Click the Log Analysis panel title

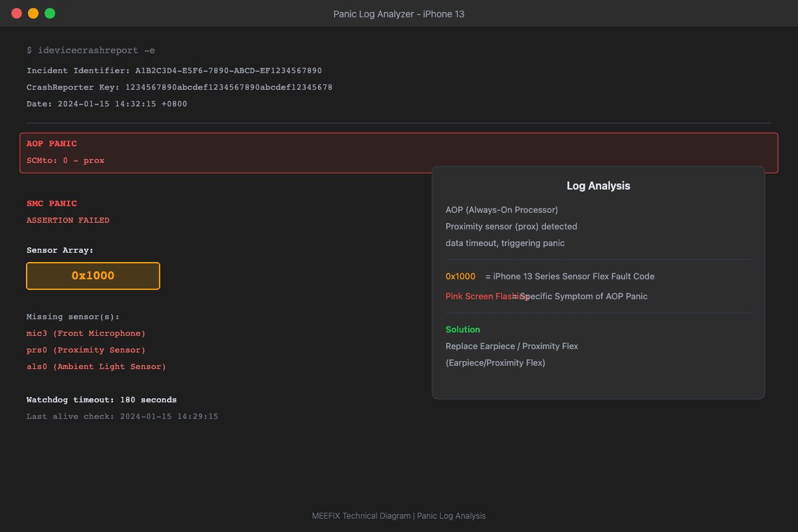[x=598, y=186]
